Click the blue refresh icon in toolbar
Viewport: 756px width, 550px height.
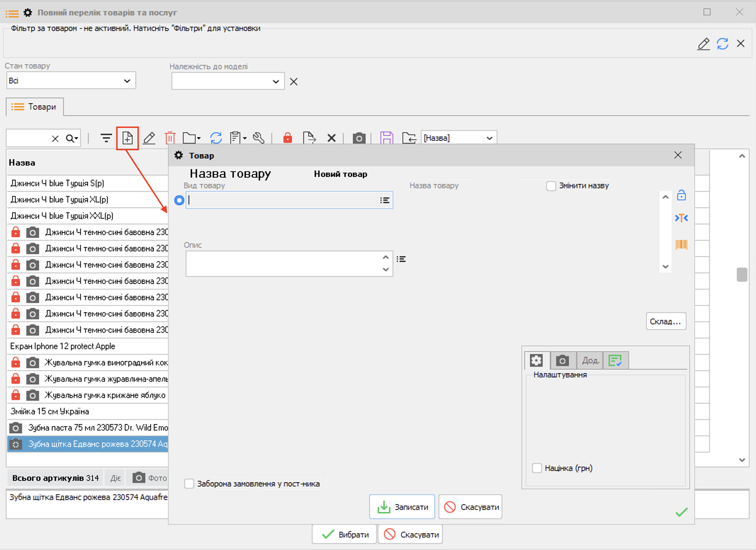(216, 138)
